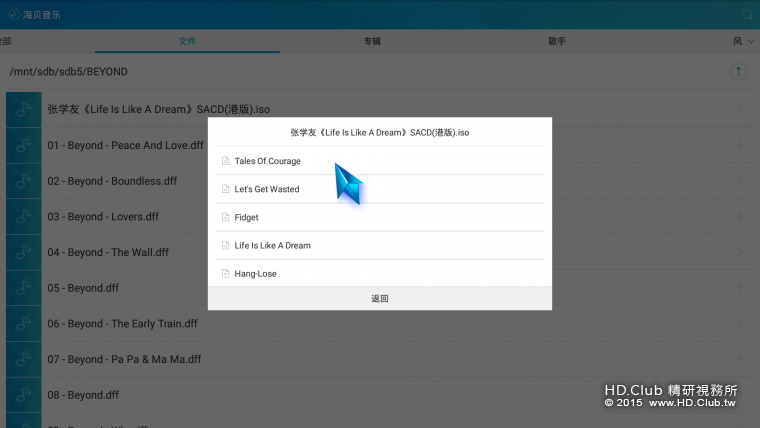Expand chevron on the 张学友 iso row
Screen dimensions: 760x428
(740, 110)
